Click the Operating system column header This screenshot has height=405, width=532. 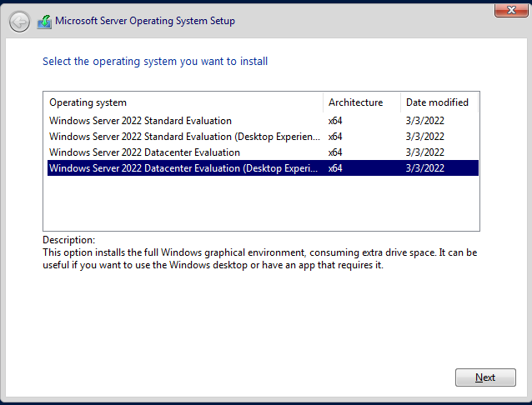tap(185, 102)
